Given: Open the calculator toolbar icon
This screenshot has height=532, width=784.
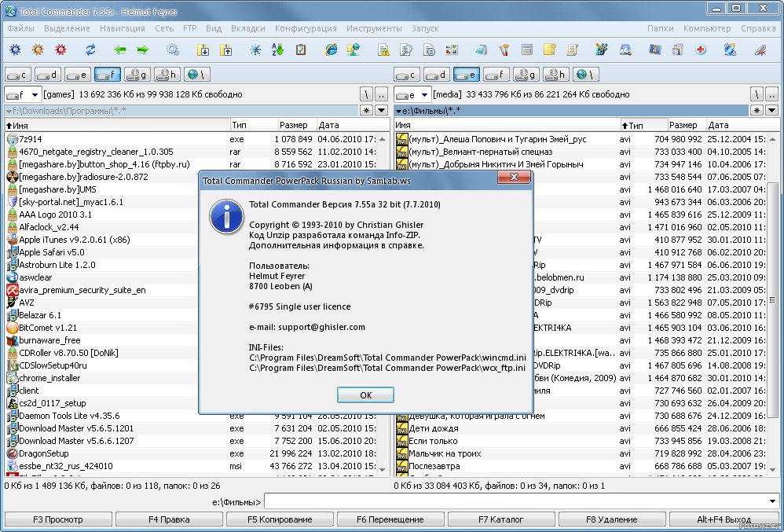Looking at the screenshot, I should click(526, 50).
